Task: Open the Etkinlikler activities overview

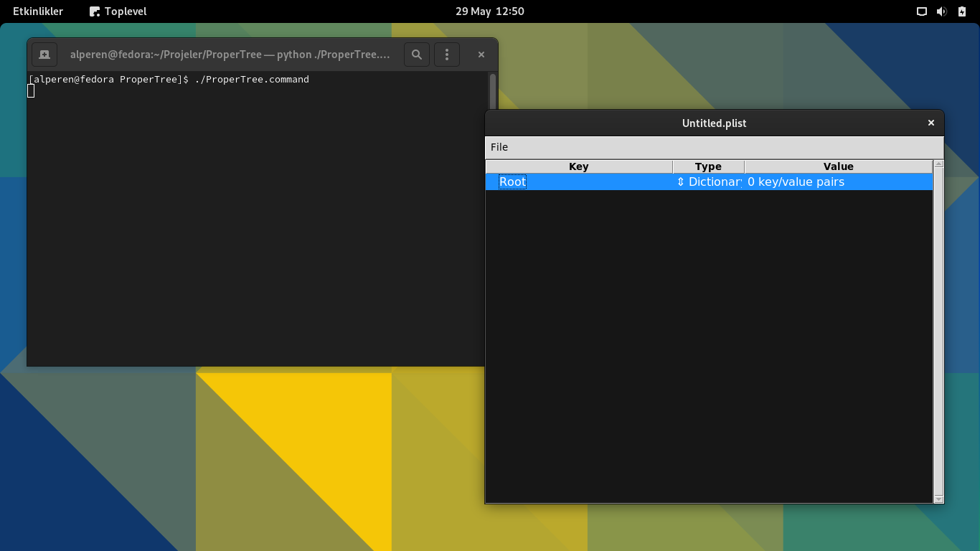Action: pos(38,11)
